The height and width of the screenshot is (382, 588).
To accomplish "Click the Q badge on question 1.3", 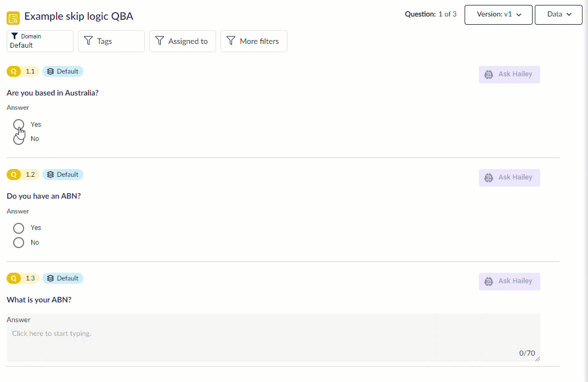I will (x=14, y=278).
